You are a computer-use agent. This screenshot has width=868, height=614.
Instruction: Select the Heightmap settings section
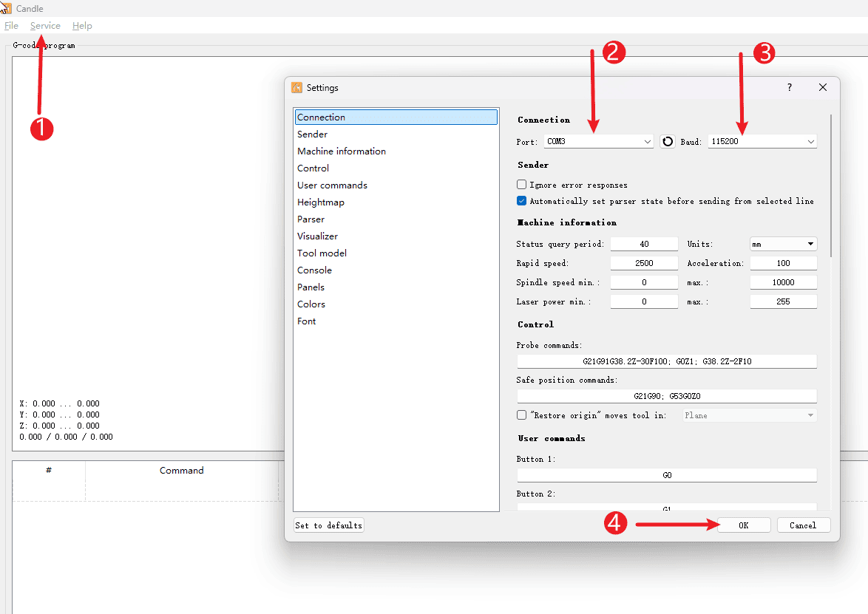pyautogui.click(x=321, y=202)
